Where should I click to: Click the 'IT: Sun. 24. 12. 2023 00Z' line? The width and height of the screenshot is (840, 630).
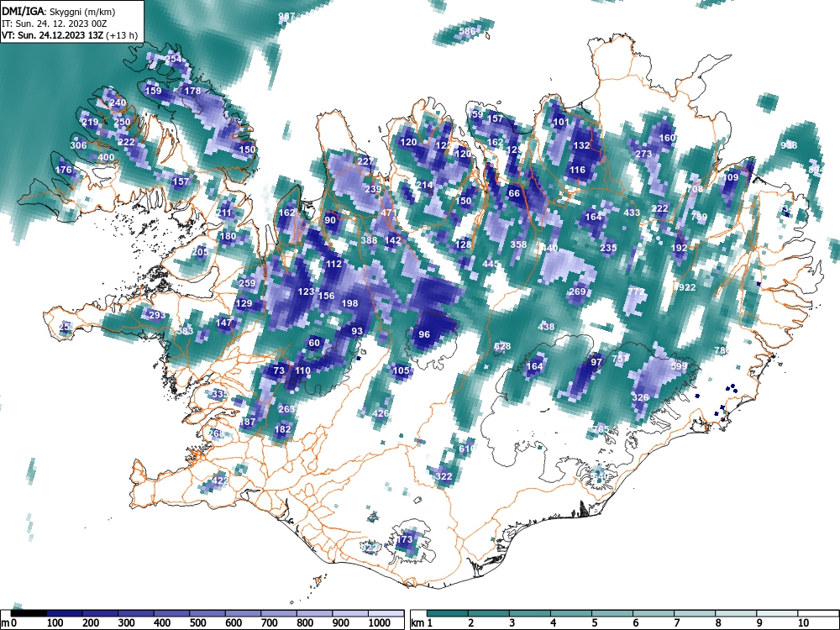point(54,24)
